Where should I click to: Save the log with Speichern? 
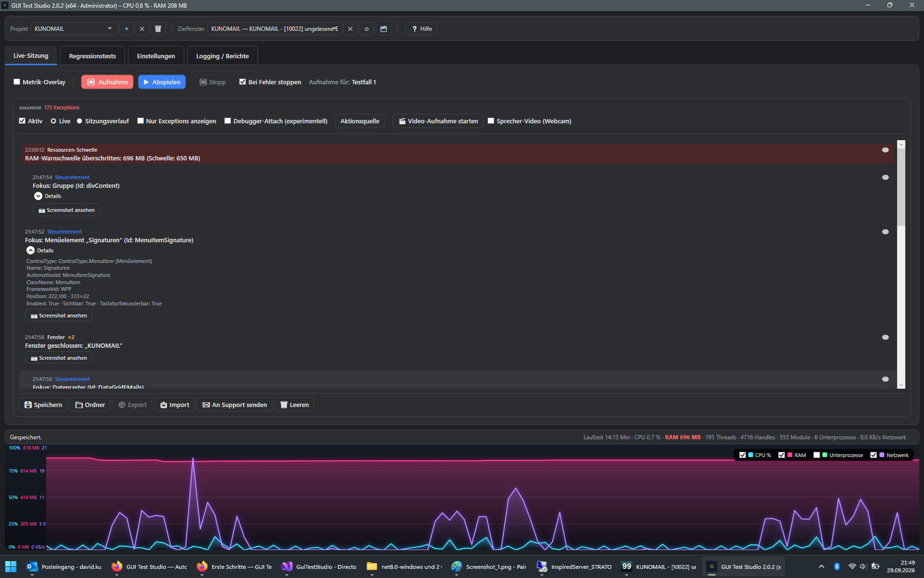click(x=43, y=405)
